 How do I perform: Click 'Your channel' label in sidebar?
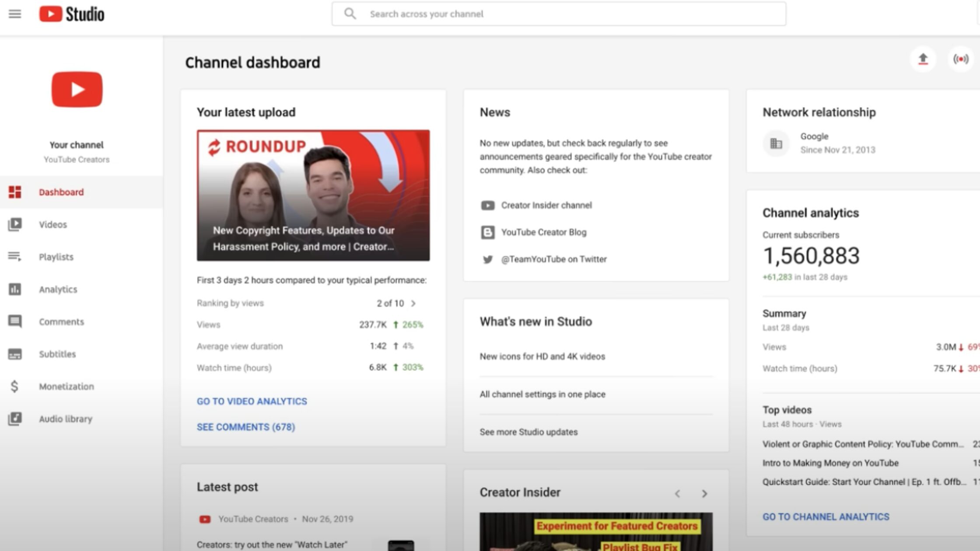(x=77, y=145)
